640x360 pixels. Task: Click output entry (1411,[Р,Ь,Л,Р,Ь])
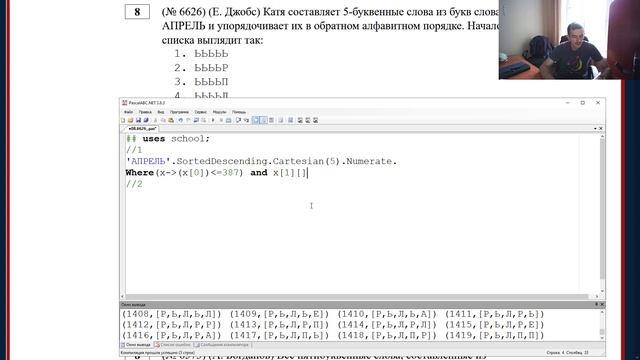pyautogui.click(x=495, y=314)
